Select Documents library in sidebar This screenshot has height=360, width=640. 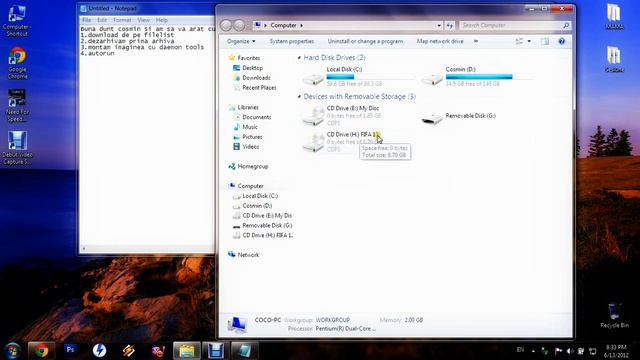tap(257, 117)
